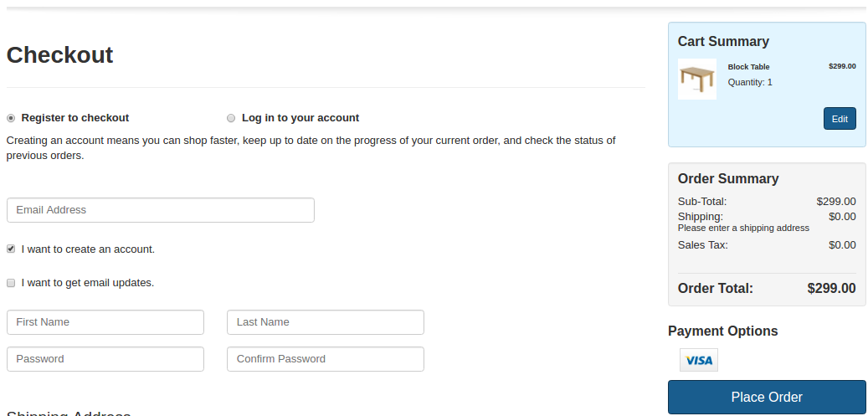The width and height of the screenshot is (868, 416).
Task: Click the Payment Options heading
Action: (723, 331)
